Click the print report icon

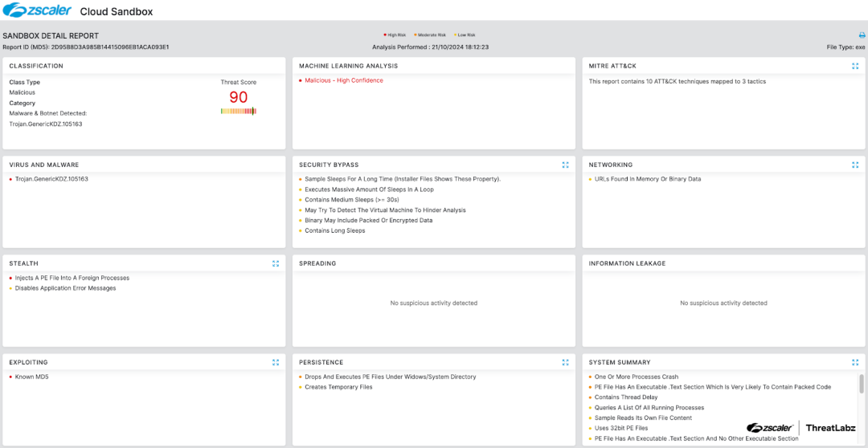[x=862, y=35]
